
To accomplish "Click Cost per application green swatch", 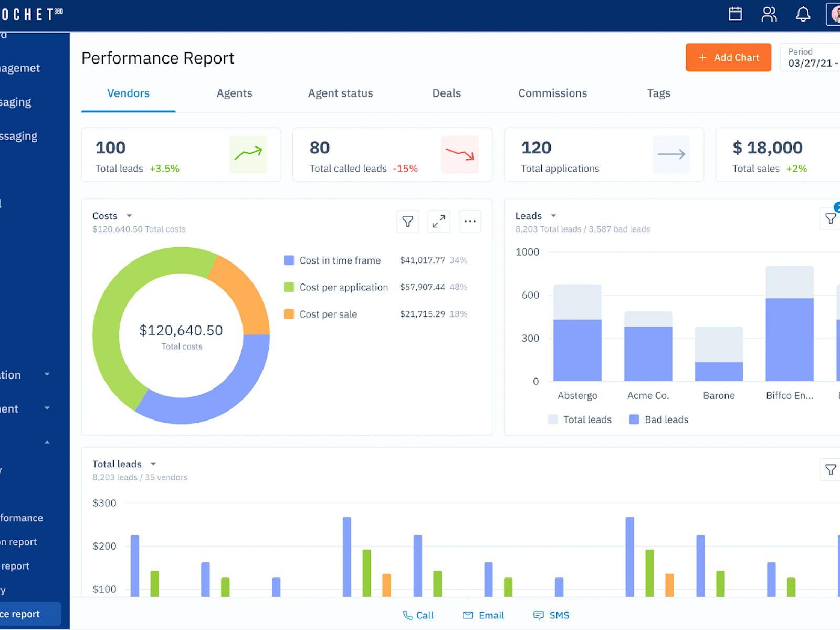I will (x=289, y=287).
